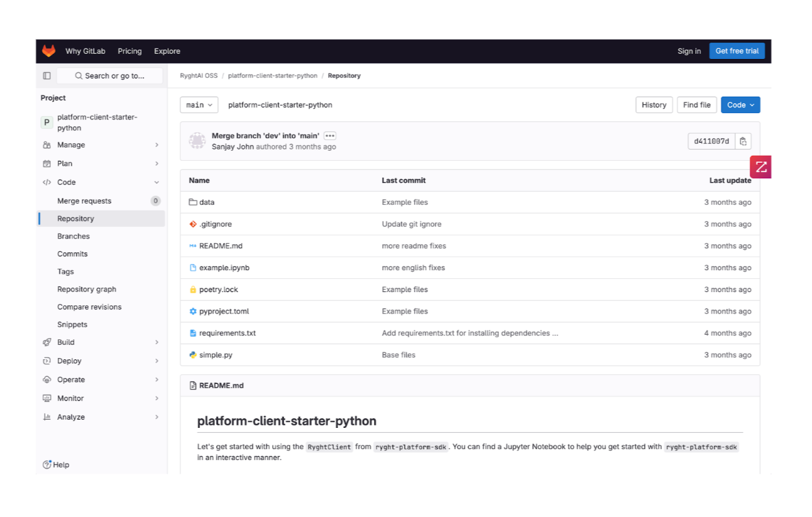Expand the commit message via ellipsis toggle
This screenshot has width=812, height=517.
330,136
